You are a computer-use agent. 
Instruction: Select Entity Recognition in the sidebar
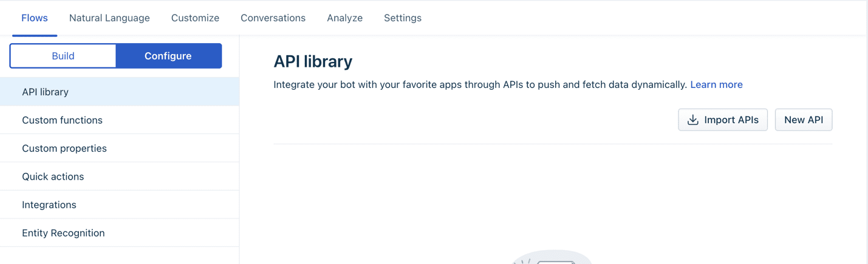coord(63,233)
